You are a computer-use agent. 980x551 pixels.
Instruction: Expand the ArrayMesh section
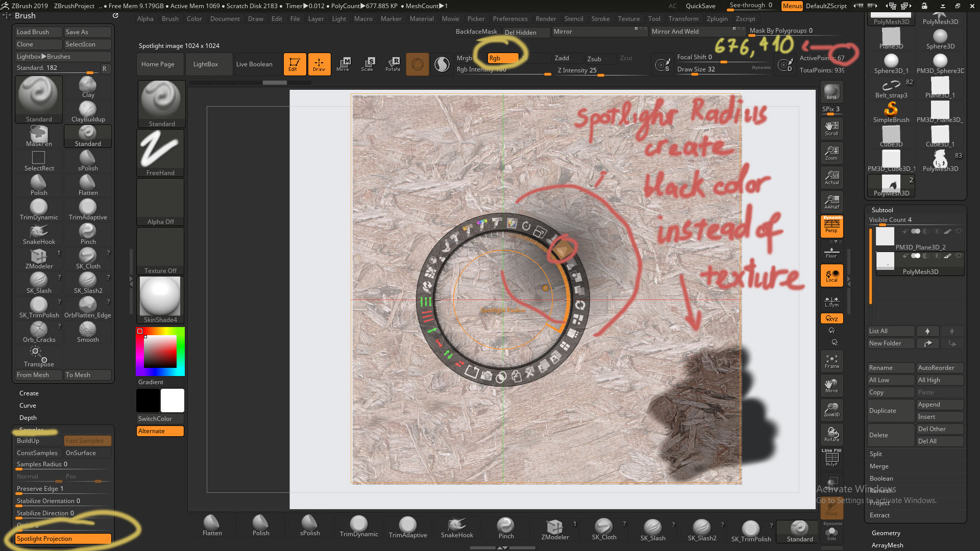click(888, 545)
